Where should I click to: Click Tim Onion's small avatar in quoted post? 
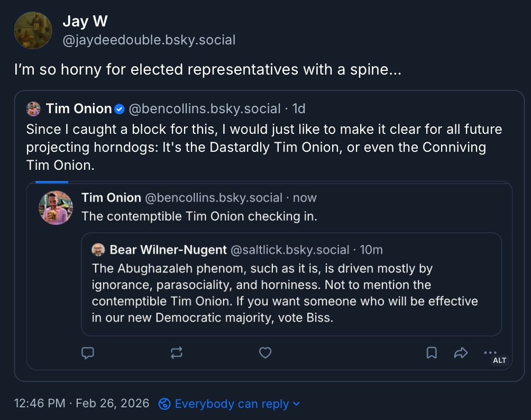pos(33,109)
